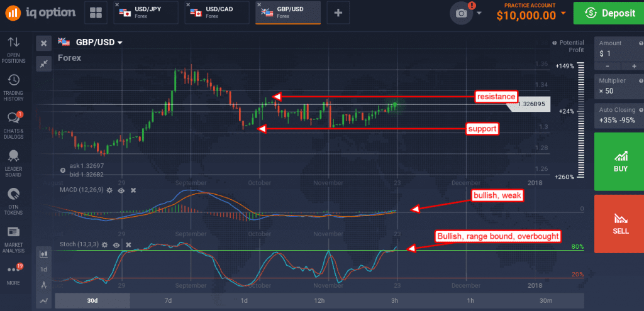Toggle Stoch indicator visibility eye
The width and height of the screenshot is (644, 311).
coord(116,244)
